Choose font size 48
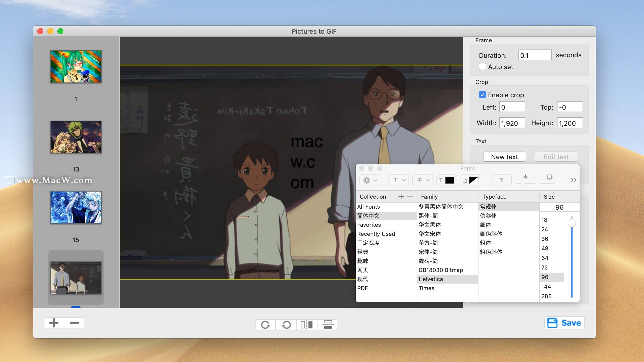Viewport: 644px width, 362px height. coord(552,248)
